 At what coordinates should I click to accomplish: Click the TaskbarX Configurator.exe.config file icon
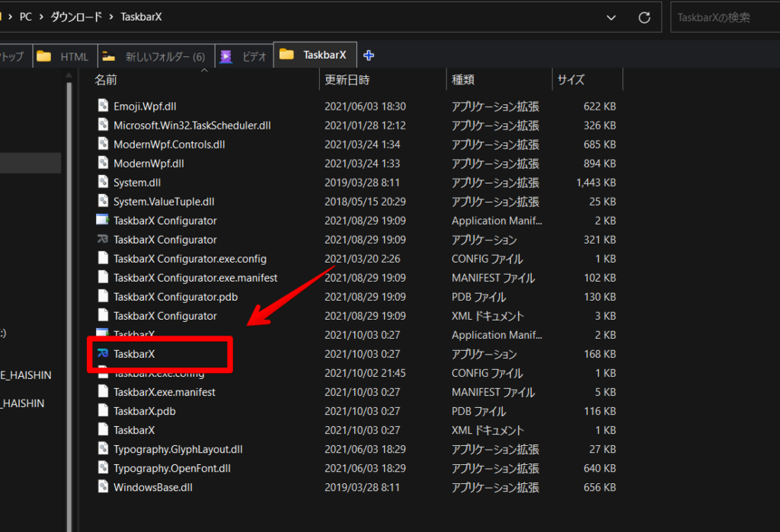point(103,258)
